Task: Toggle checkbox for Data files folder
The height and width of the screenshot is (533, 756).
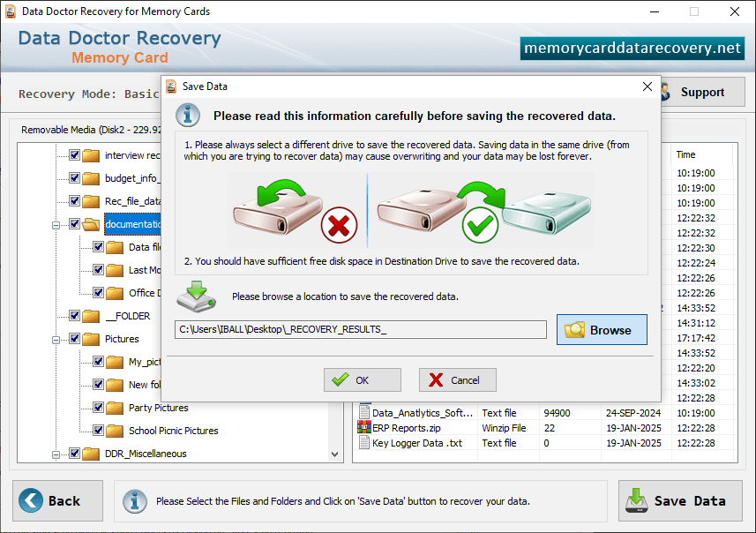Action: coord(98,247)
